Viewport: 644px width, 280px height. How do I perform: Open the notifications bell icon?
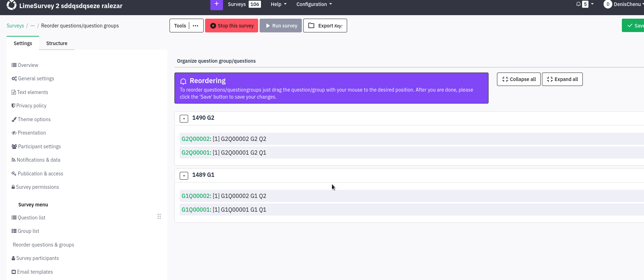click(x=578, y=4)
